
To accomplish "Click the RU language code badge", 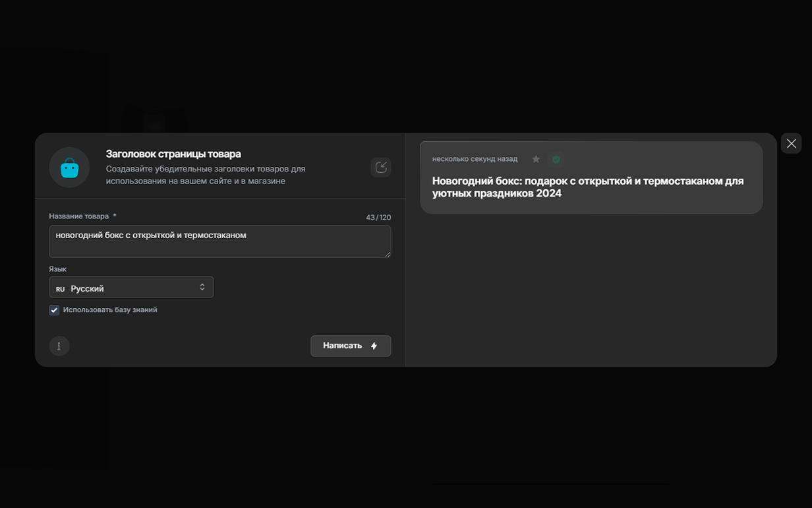I will click(x=60, y=289).
